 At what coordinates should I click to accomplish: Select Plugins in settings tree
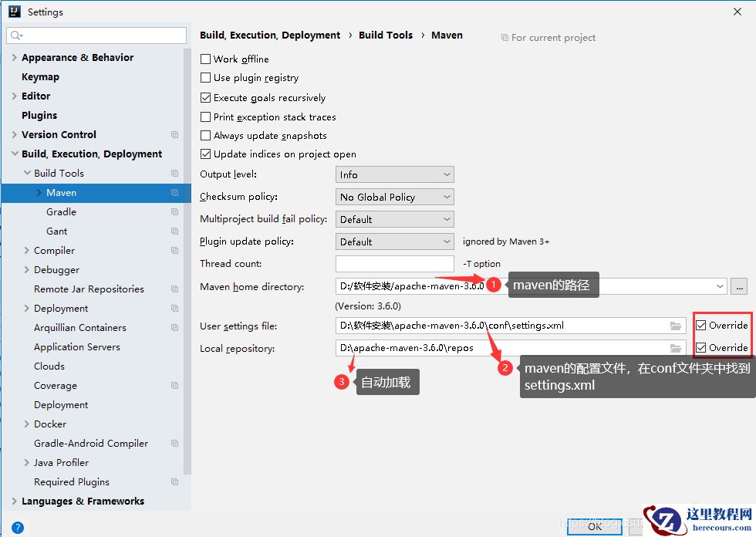(39, 115)
